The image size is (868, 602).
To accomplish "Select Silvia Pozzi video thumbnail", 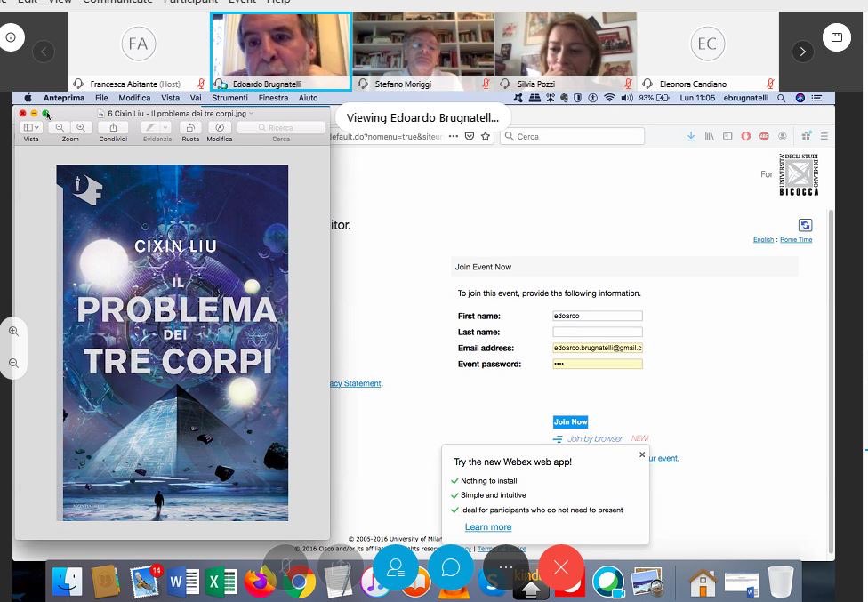I will click(x=566, y=52).
